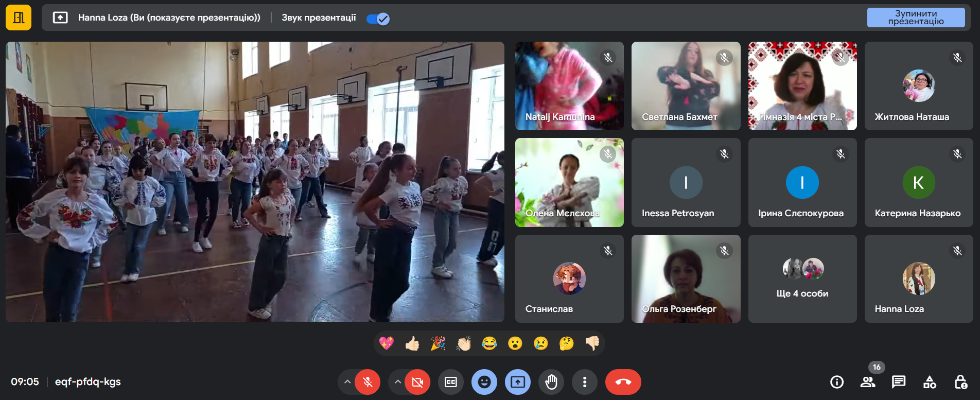Turn on the camera

click(x=417, y=382)
